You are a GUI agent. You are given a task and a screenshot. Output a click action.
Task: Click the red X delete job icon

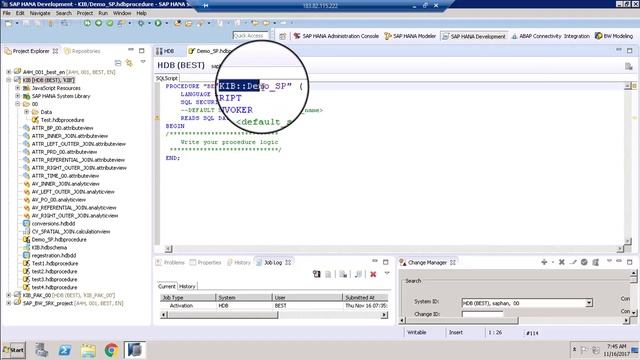[x=373, y=274]
